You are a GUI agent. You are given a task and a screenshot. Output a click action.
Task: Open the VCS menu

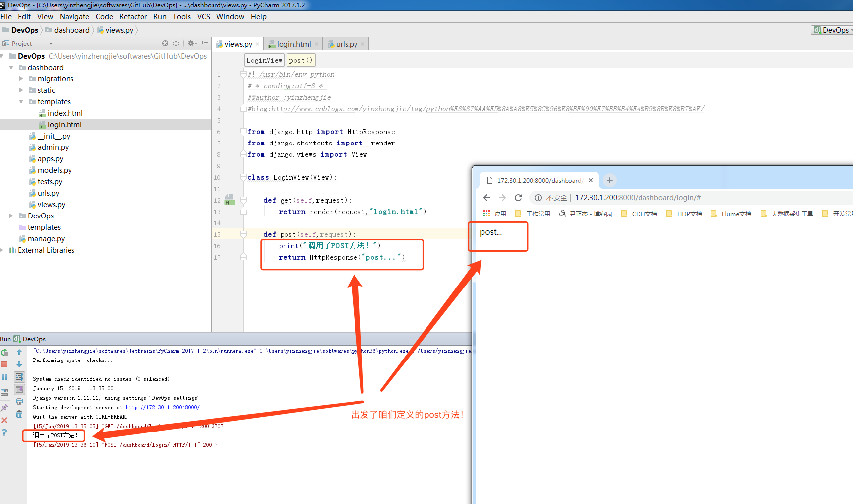204,17
